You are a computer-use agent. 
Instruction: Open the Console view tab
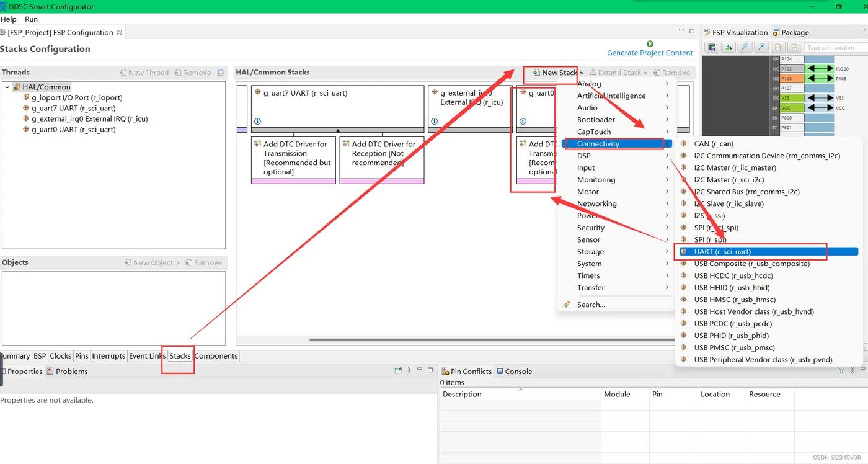click(514, 372)
